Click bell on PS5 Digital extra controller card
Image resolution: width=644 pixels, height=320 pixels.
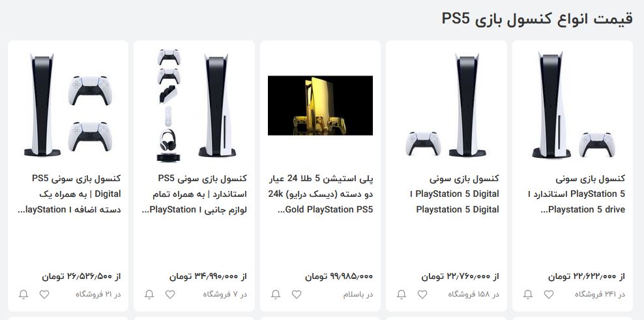(x=23, y=295)
